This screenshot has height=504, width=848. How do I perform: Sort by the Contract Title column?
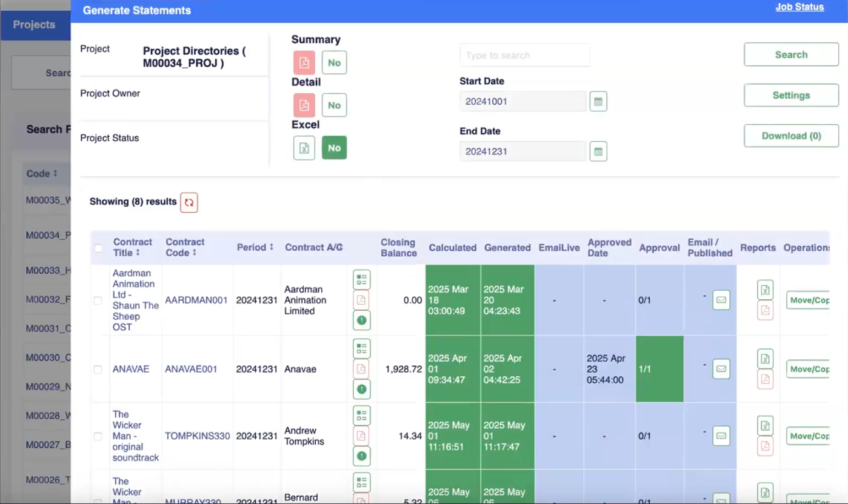tap(132, 247)
